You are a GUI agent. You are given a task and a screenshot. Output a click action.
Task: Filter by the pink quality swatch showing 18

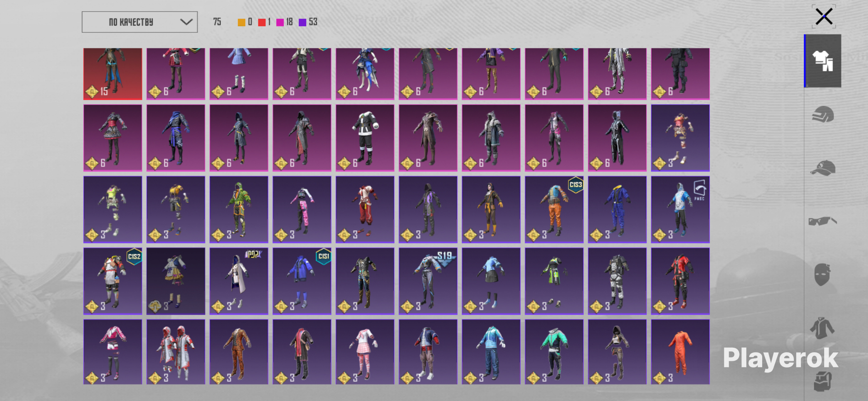(x=280, y=22)
